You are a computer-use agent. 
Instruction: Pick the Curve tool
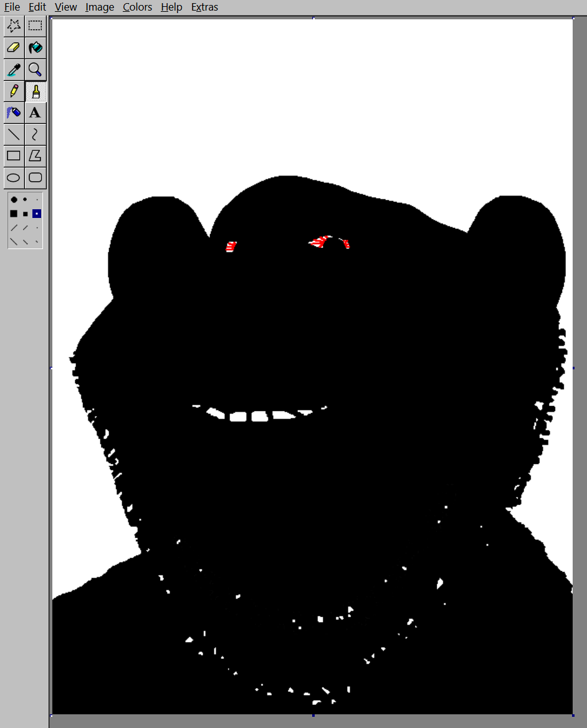click(36, 134)
